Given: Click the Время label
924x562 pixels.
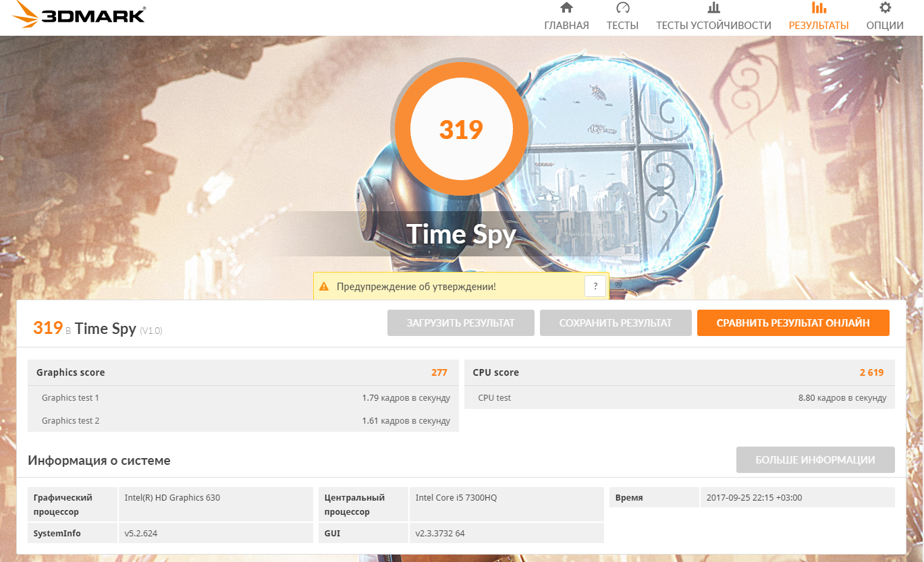Looking at the screenshot, I should [629, 498].
